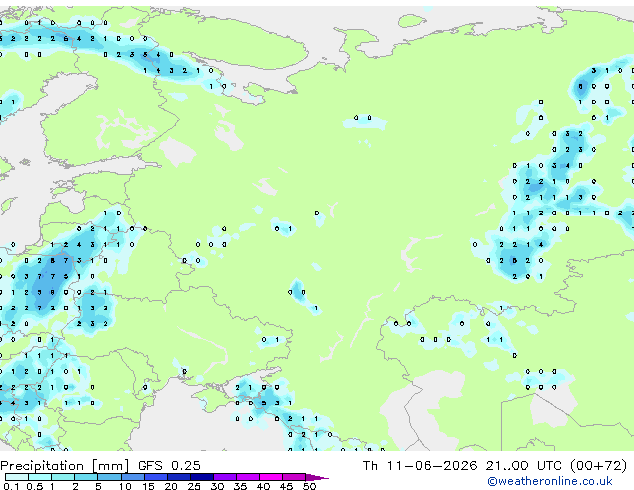
Task: Pick the legend swatch between 5 and 10
Action: [109, 477]
